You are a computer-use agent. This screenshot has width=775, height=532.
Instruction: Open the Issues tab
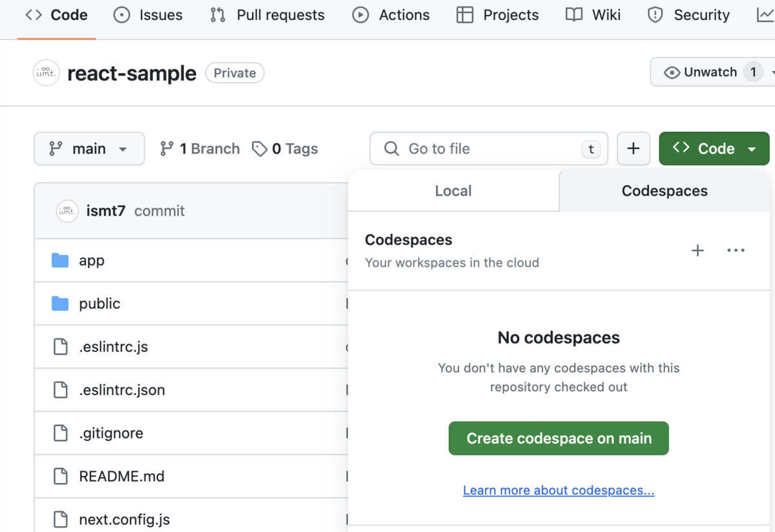[x=148, y=15]
